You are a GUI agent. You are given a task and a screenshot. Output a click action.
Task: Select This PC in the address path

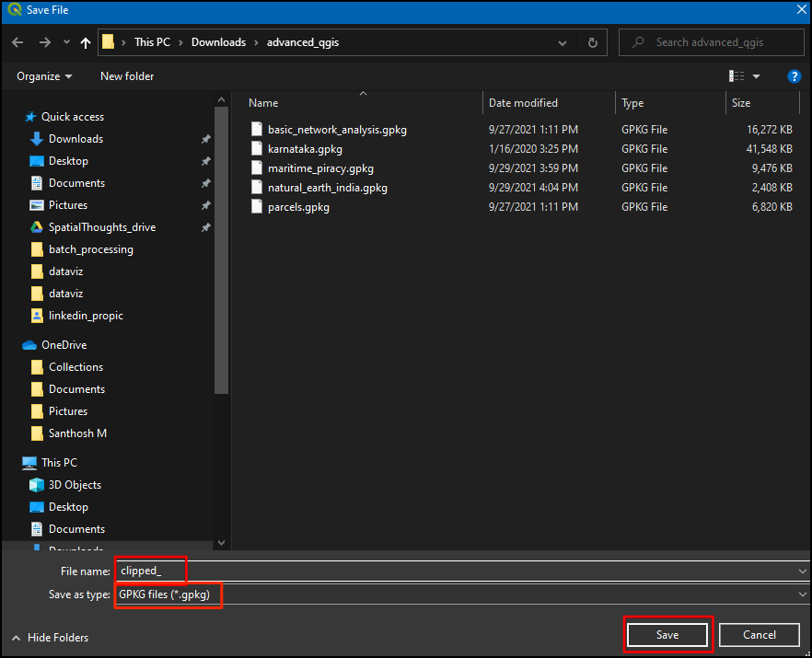pyautogui.click(x=152, y=42)
